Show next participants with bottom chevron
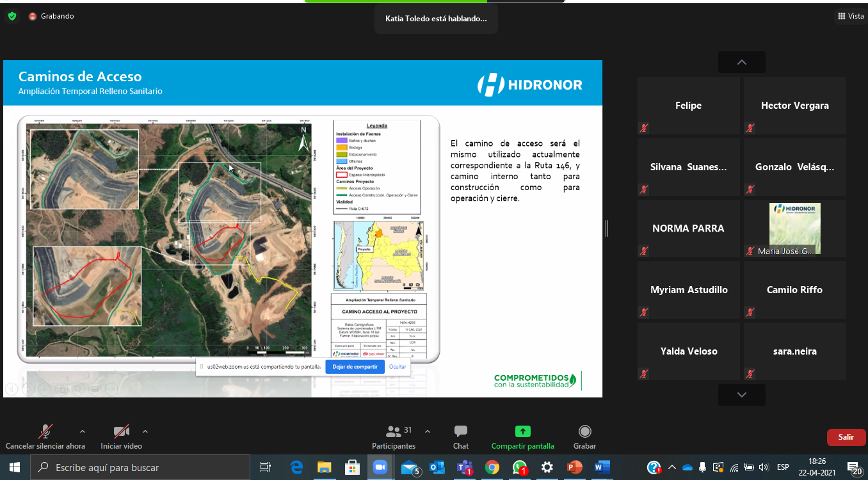This screenshot has height=480, width=868. coord(741,395)
